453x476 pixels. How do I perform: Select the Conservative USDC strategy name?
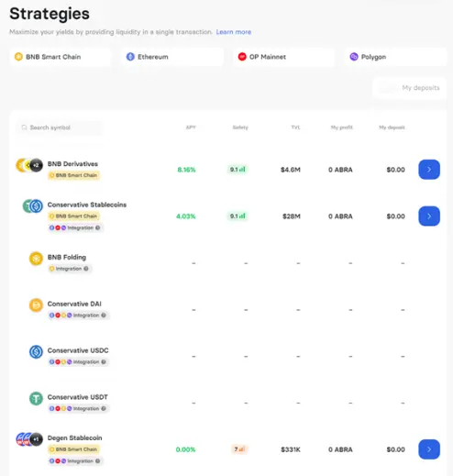pos(78,350)
